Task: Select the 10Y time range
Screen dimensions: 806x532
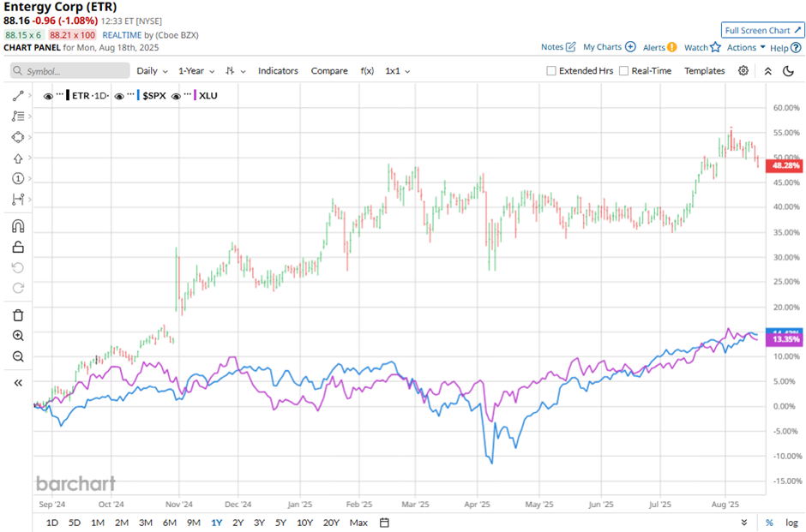Action: pos(304,523)
